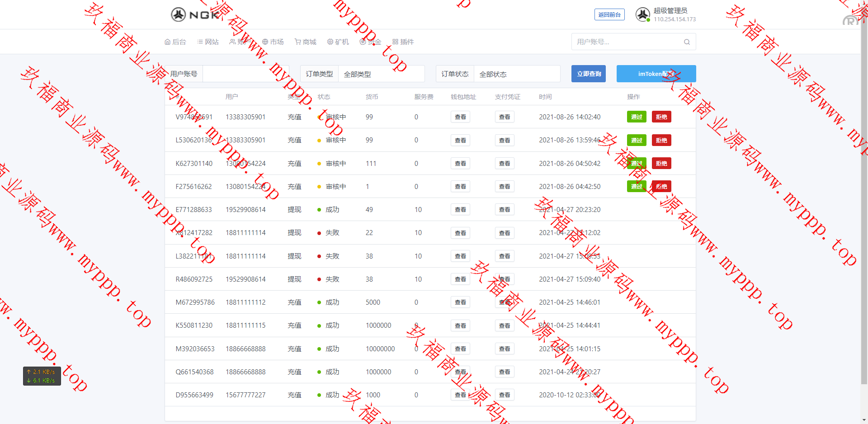The height and width of the screenshot is (424, 868).
Task: Click the 市场 globe icon
Action: tap(265, 42)
